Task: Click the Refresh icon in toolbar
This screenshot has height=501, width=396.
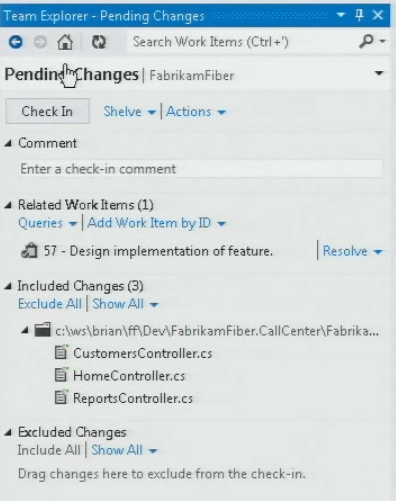Action: (x=99, y=42)
